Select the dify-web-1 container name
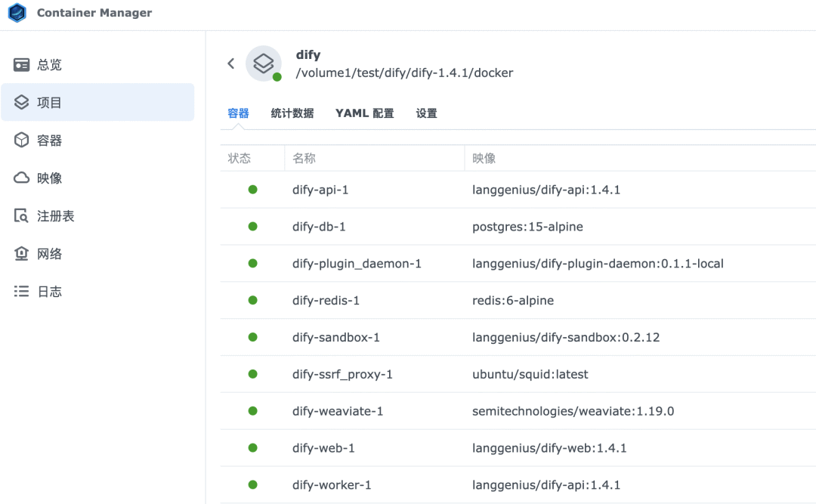The image size is (816, 504). (x=323, y=448)
